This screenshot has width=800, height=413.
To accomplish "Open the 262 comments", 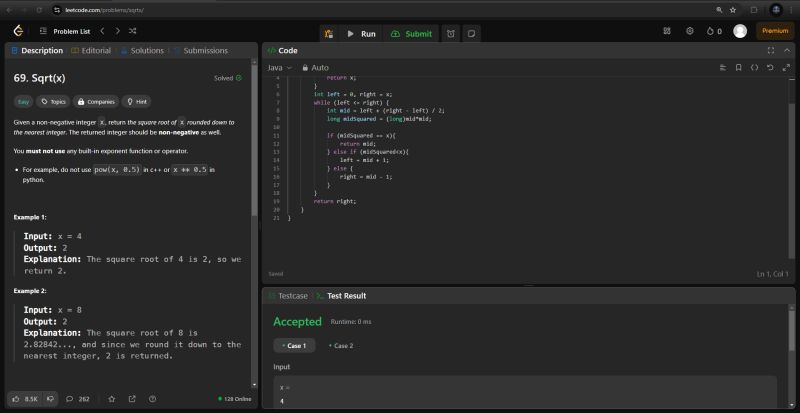I will 78,399.
